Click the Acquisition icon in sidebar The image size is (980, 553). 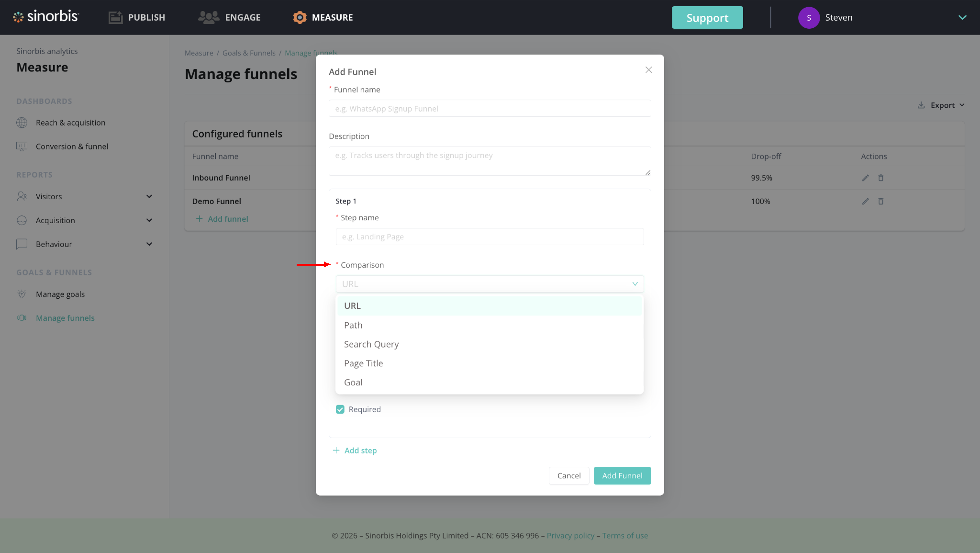pyautogui.click(x=22, y=220)
